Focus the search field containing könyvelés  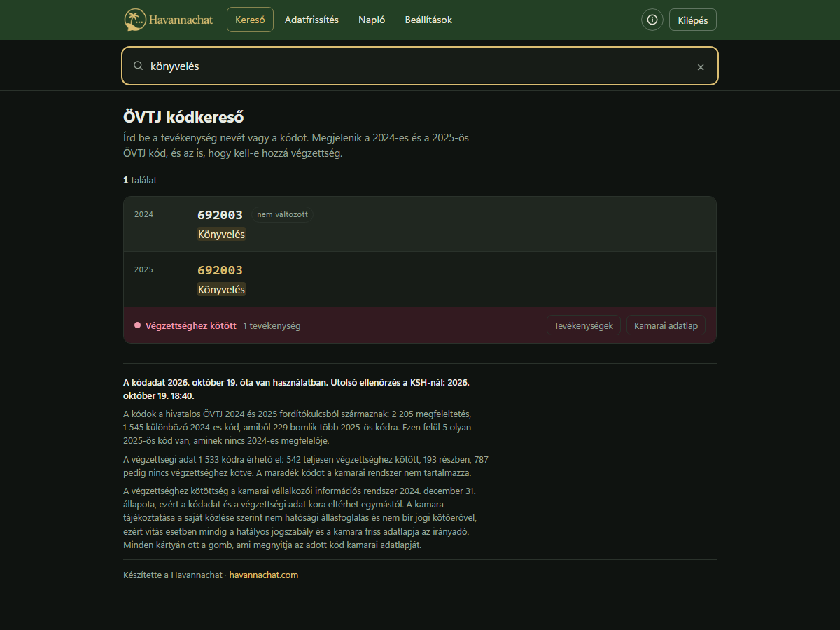point(420,66)
